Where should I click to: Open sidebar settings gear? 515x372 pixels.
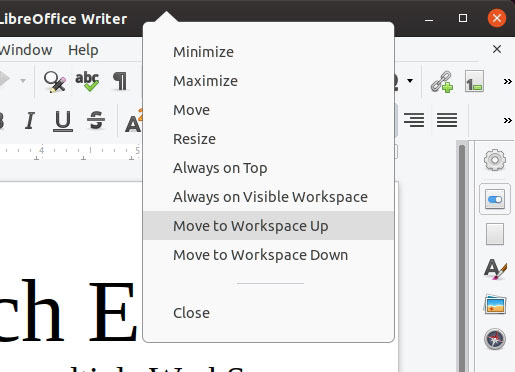pyautogui.click(x=495, y=160)
